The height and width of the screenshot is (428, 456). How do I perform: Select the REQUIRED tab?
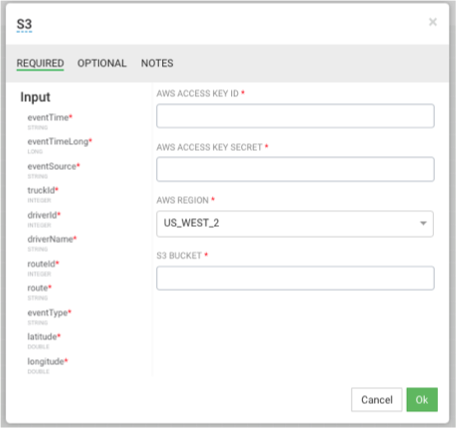pos(40,63)
